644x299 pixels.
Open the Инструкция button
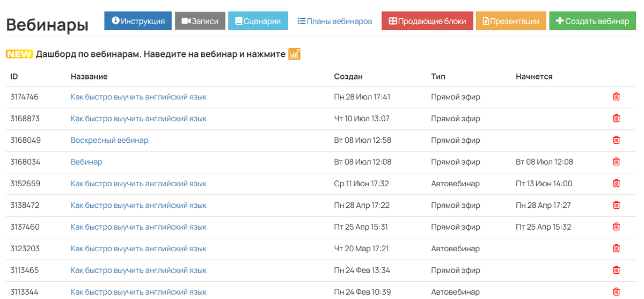point(138,21)
